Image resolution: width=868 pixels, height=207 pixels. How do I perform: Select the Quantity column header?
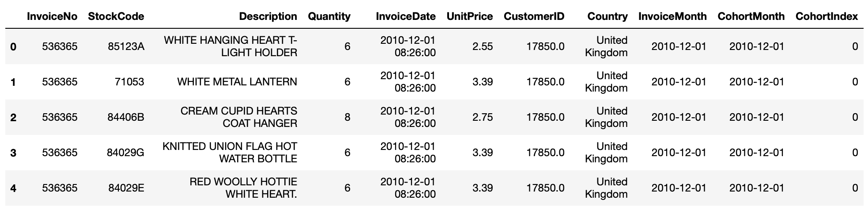[x=329, y=16]
